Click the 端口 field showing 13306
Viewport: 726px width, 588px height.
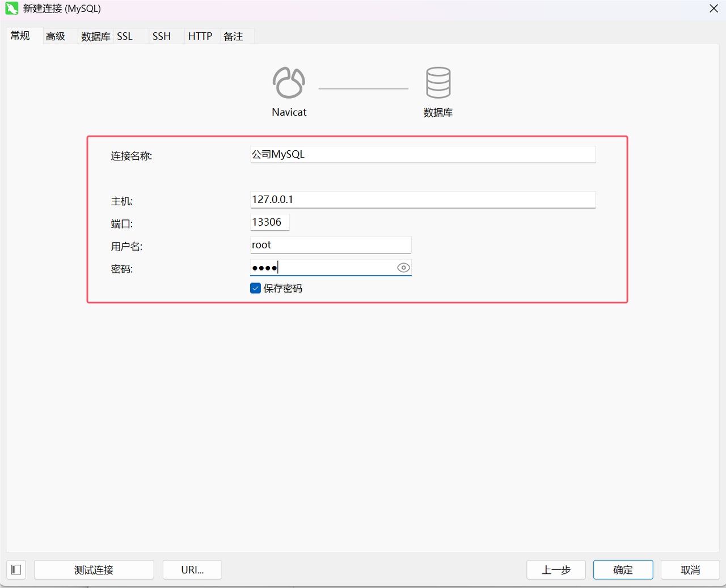point(270,222)
